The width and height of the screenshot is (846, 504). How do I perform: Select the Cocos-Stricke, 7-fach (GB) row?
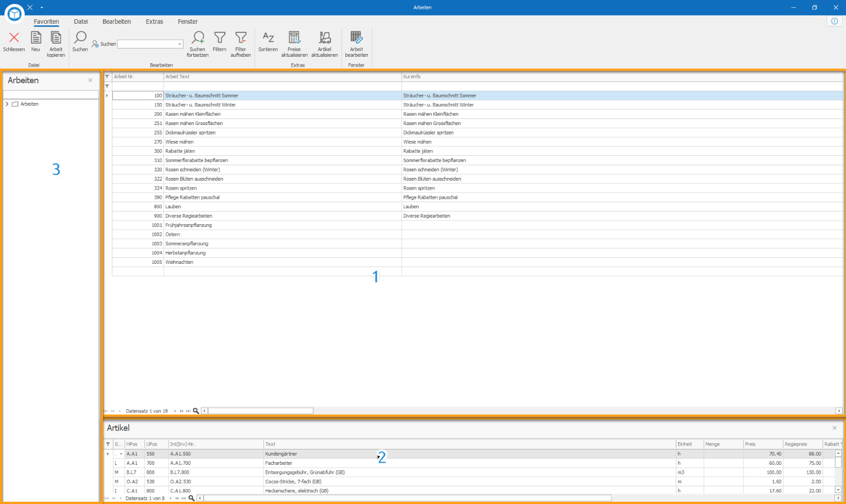474,481
